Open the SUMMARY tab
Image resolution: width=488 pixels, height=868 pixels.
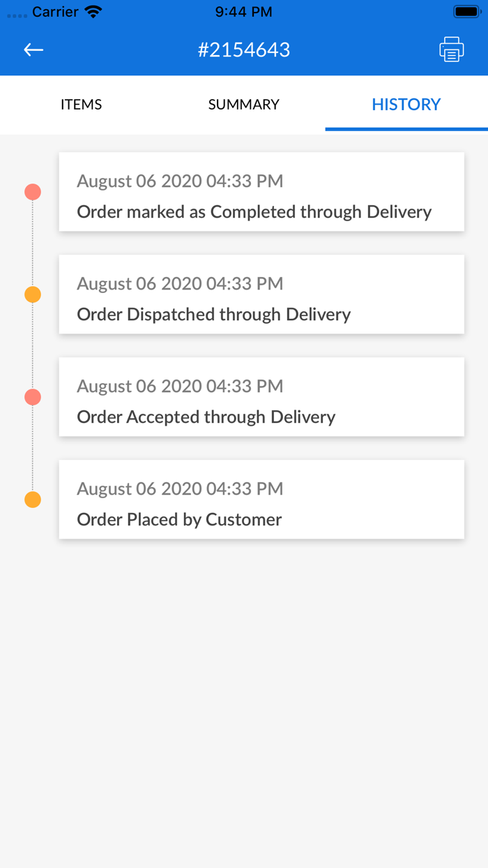click(243, 104)
